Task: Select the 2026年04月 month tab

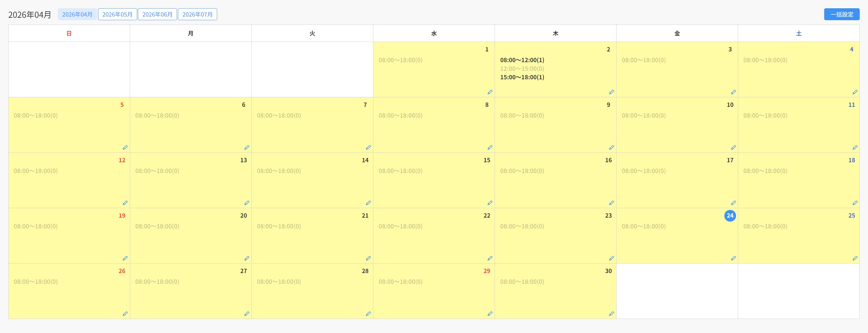Action: 77,14
